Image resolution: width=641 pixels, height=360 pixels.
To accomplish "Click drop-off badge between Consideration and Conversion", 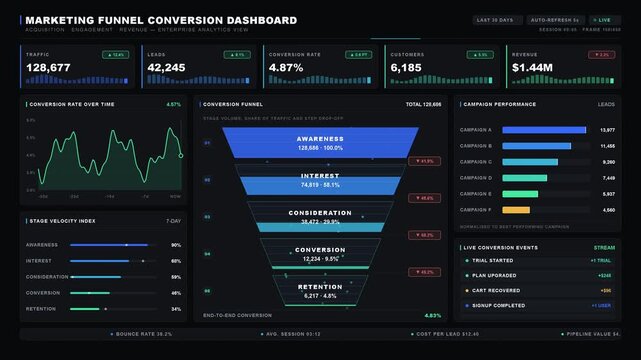I will [424, 235].
